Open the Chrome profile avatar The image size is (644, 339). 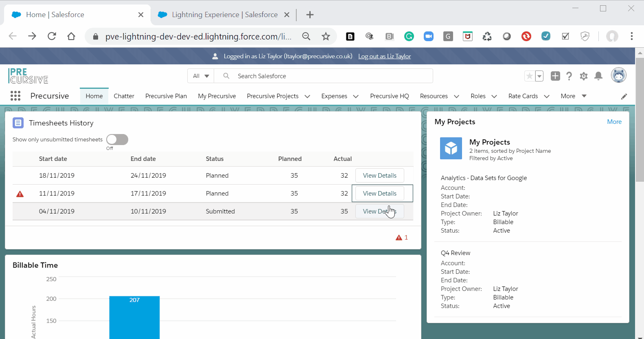click(x=612, y=36)
